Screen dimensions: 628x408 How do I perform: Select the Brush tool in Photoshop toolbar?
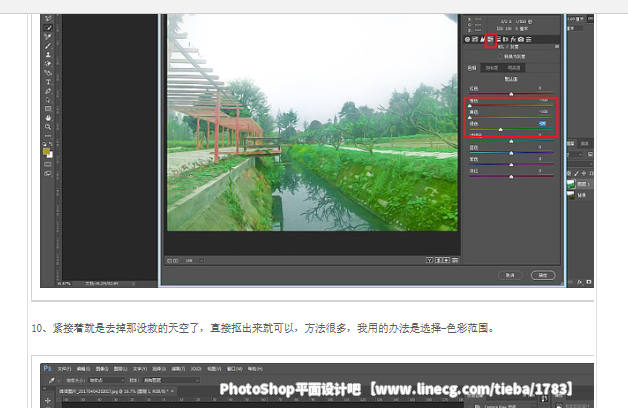pos(48,46)
